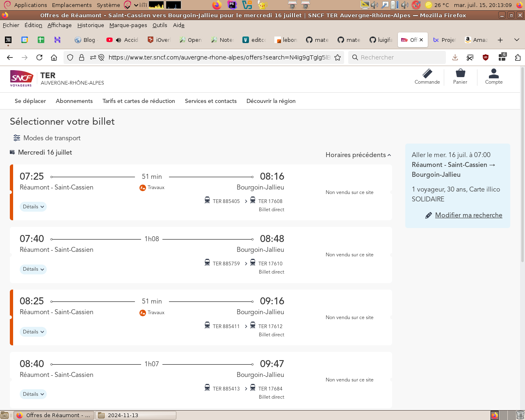Bookmark this page with the star icon
This screenshot has width=525, height=420.
tap(338, 57)
